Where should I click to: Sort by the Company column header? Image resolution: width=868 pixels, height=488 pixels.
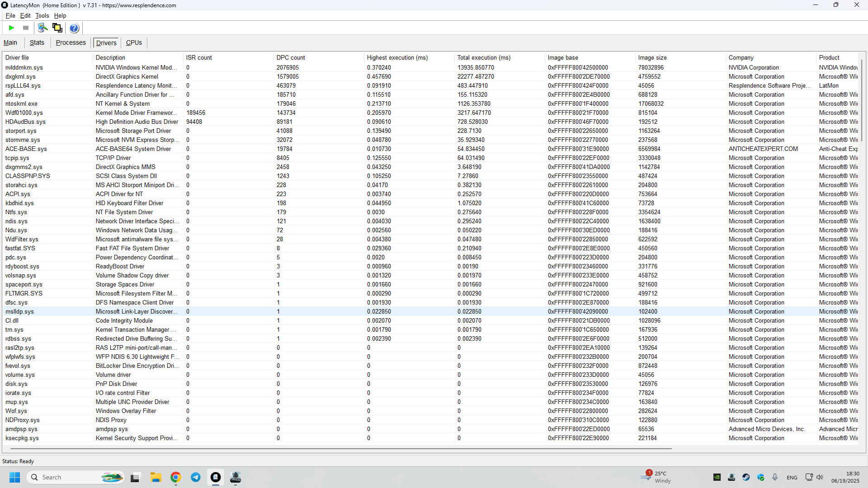point(771,57)
